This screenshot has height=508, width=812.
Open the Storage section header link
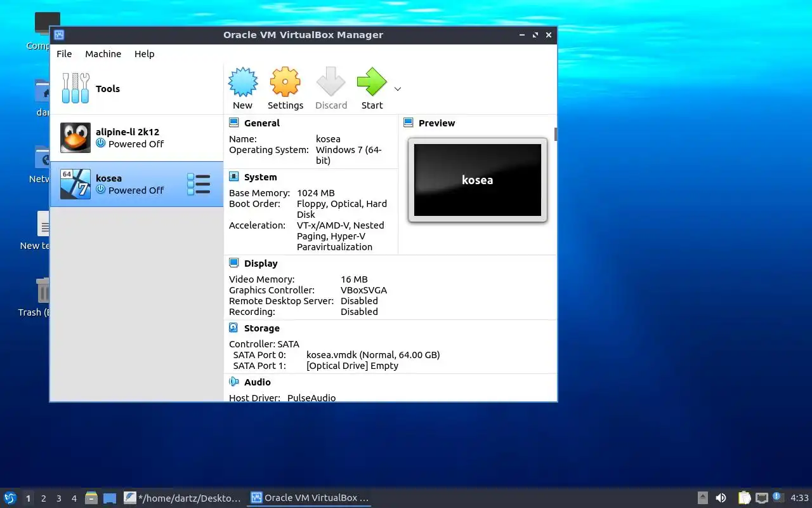pos(261,328)
